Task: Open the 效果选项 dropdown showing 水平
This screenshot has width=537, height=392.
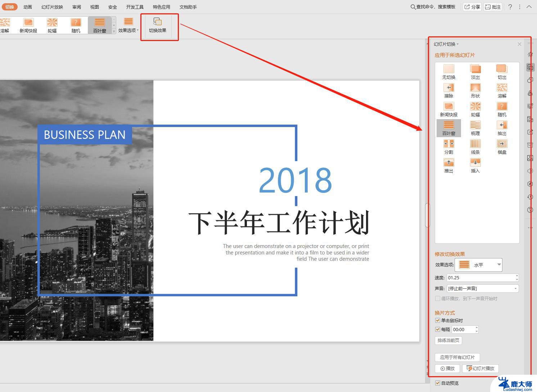Action: click(478, 265)
